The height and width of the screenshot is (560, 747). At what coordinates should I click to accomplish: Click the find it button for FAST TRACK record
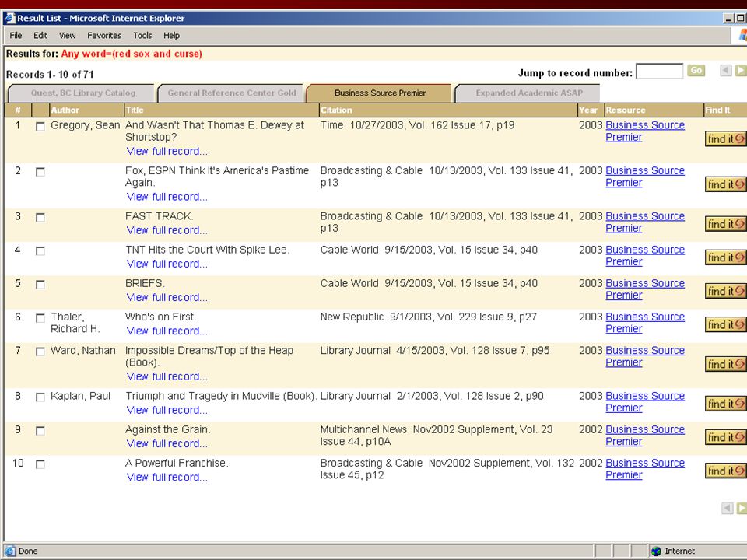coord(725,224)
